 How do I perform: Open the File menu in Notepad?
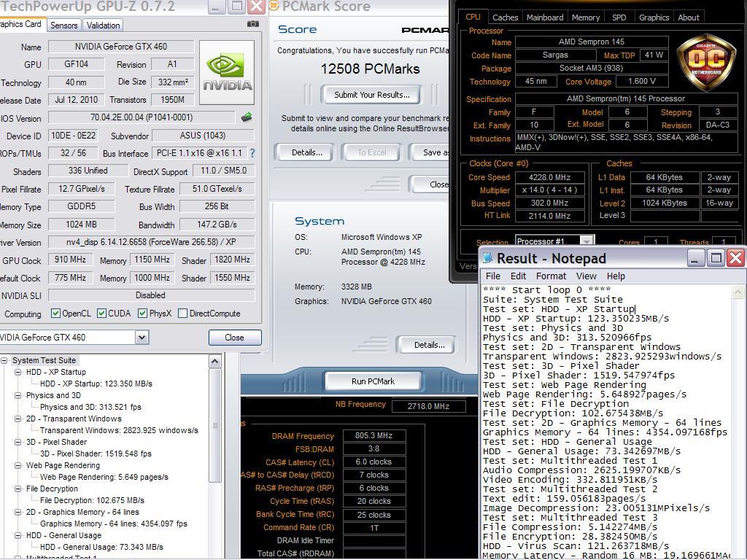point(492,276)
